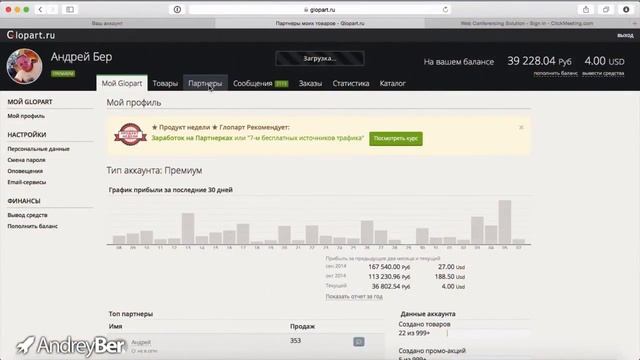Click the Загрузка loading indicator

click(320, 58)
